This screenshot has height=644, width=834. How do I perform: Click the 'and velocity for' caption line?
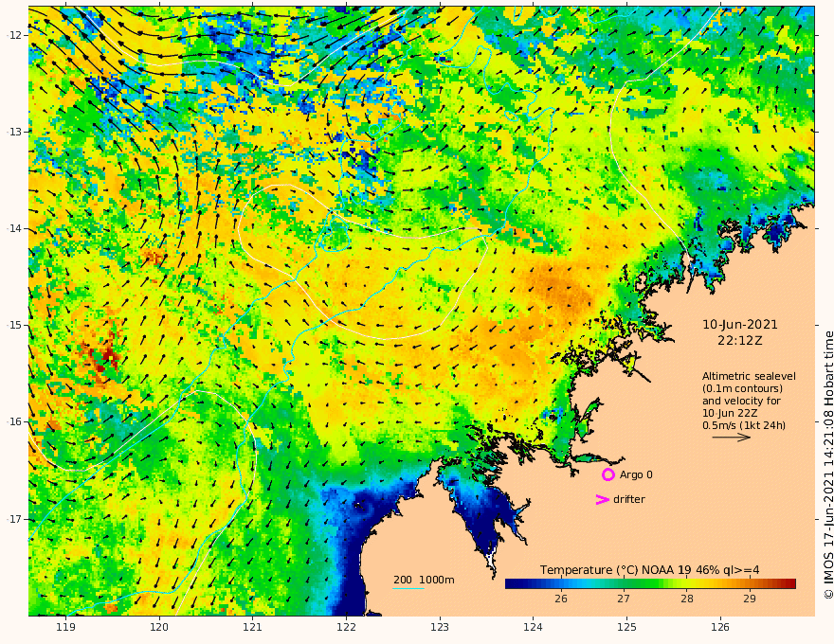(741, 401)
